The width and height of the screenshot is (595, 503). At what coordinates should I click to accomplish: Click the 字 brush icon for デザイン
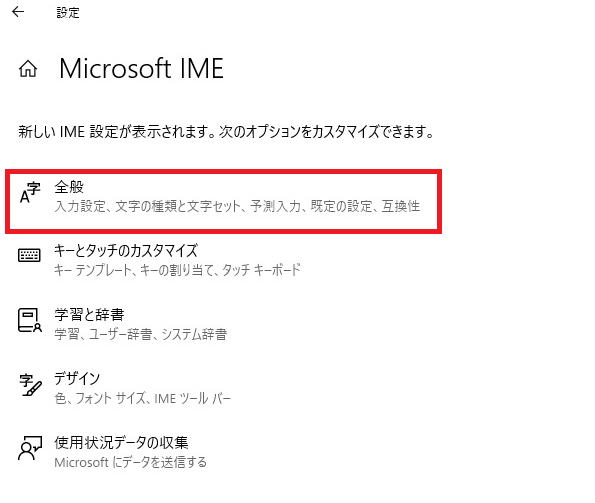[x=30, y=385]
